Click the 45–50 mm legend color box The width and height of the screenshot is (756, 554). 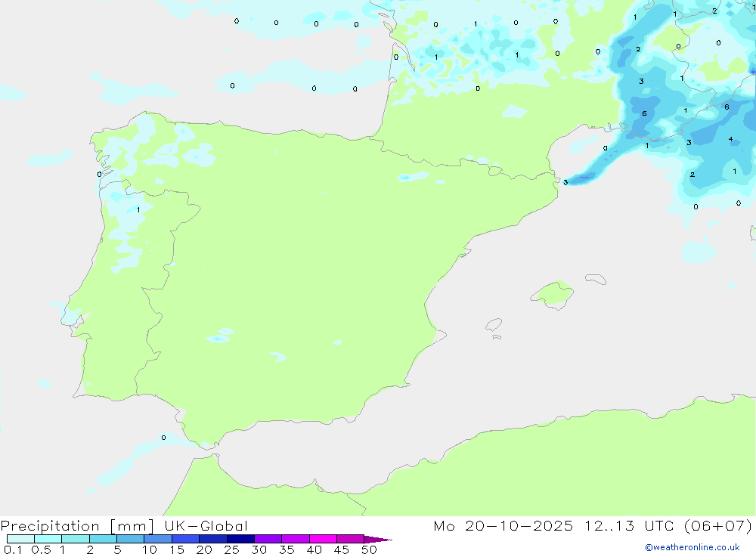351,539
